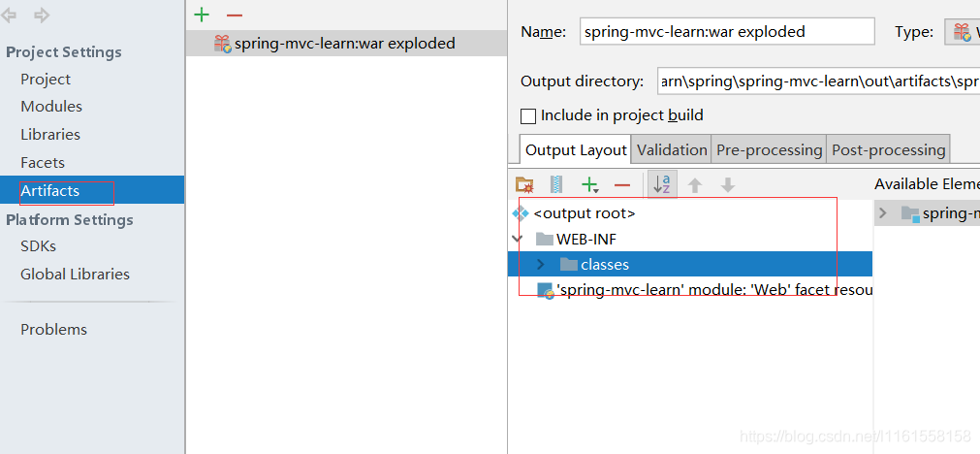Open Global Libraries settings
The height and width of the screenshot is (454, 980).
point(75,274)
